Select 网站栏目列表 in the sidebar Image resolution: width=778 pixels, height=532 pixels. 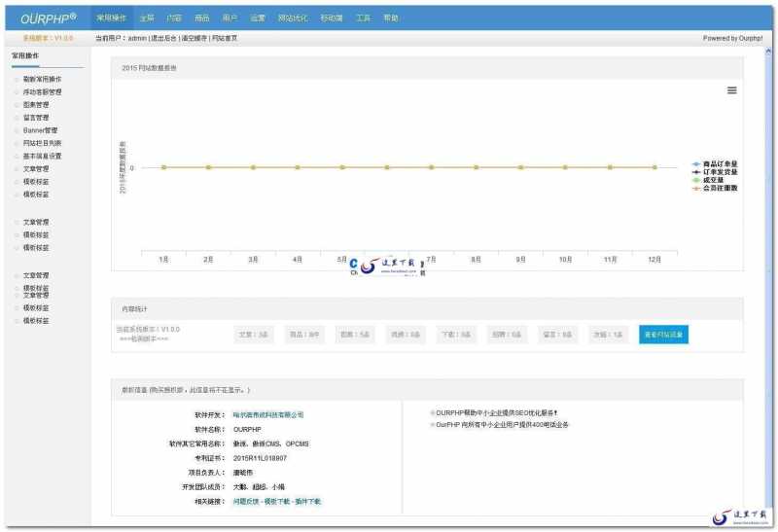(42, 143)
